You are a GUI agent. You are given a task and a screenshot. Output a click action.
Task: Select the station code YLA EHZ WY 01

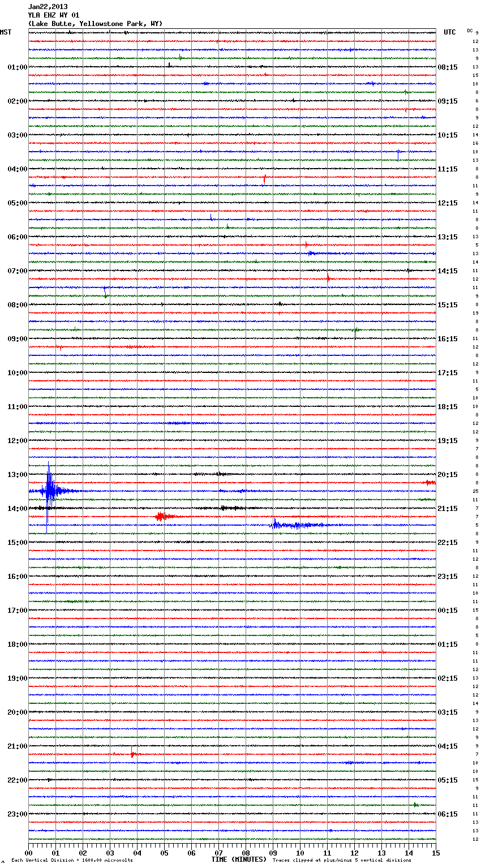[54, 15]
